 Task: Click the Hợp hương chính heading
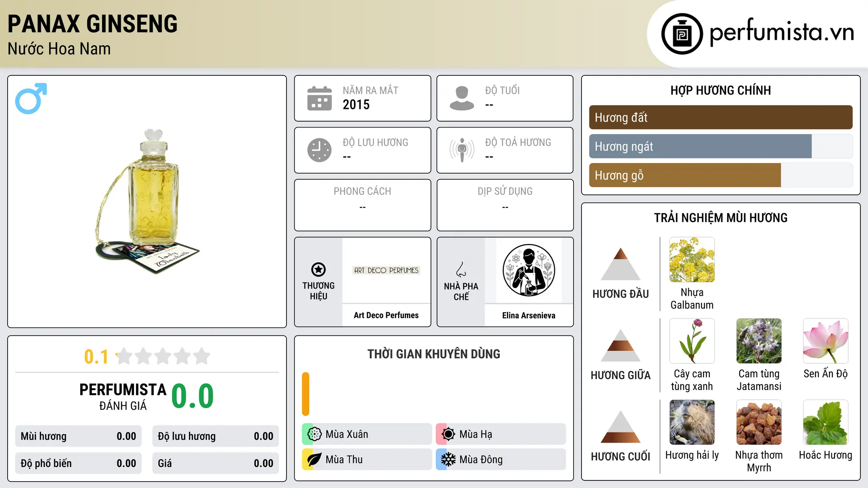coord(721,90)
